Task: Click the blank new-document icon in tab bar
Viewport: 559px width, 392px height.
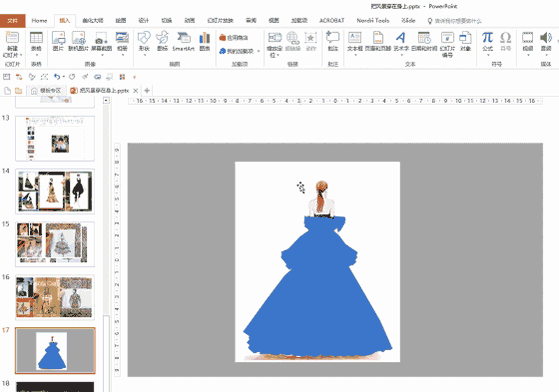Action: (x=7, y=91)
